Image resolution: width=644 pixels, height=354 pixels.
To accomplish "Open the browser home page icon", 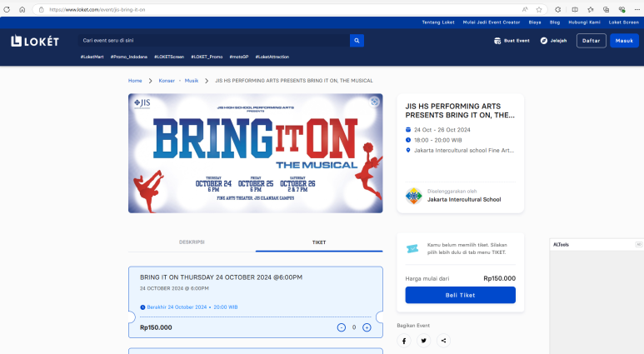I will [22, 9].
